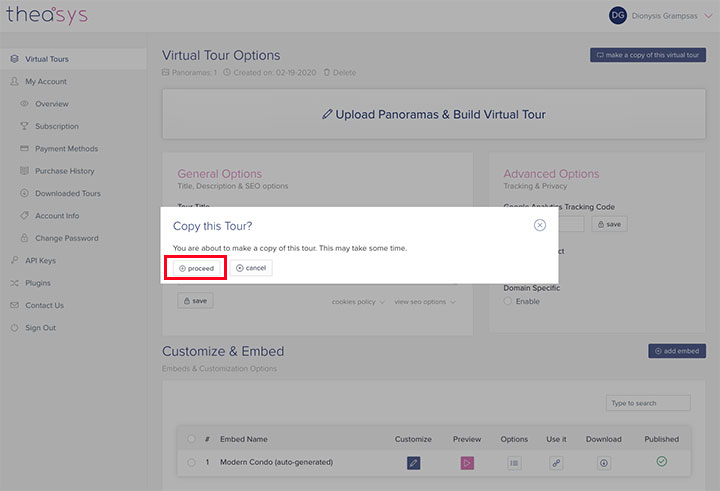Click the Contact Us envelope icon
The height and width of the screenshot is (491, 720).
pyautogui.click(x=14, y=305)
